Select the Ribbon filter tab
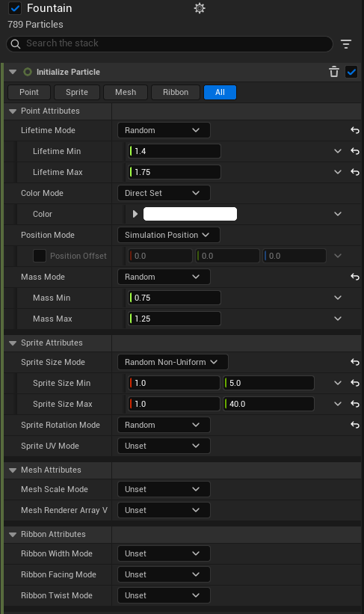This screenshot has height=614, width=364. pyautogui.click(x=176, y=93)
